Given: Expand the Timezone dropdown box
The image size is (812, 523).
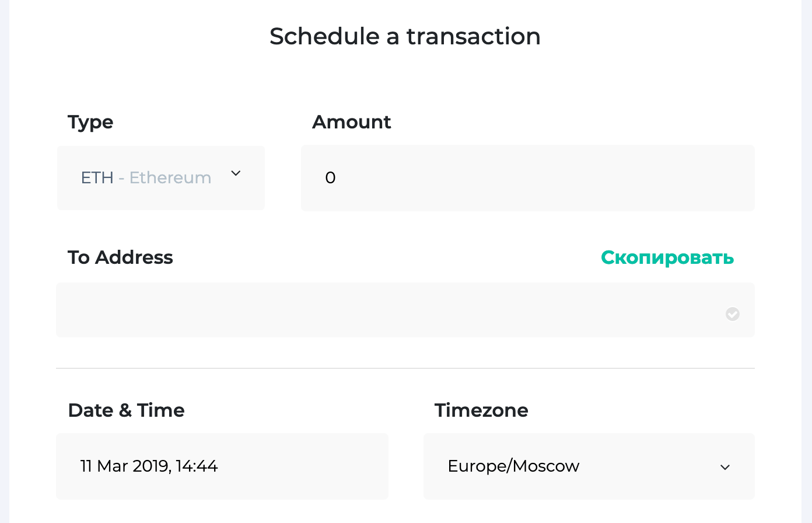Looking at the screenshot, I should tap(589, 466).
